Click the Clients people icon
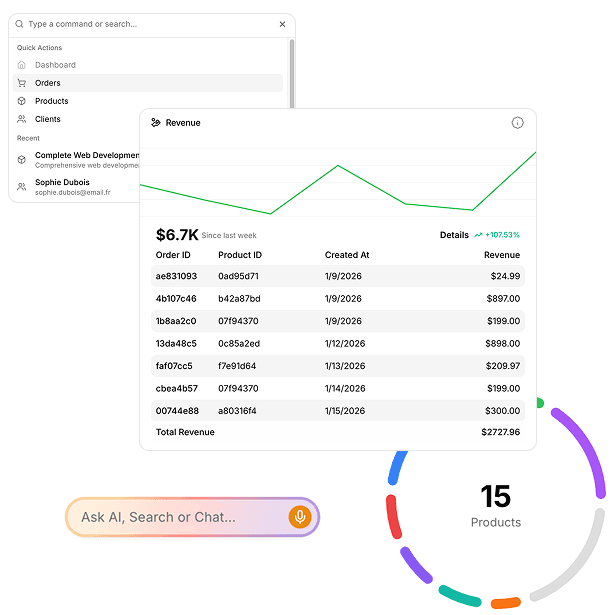The width and height of the screenshot is (615, 615). (x=22, y=119)
